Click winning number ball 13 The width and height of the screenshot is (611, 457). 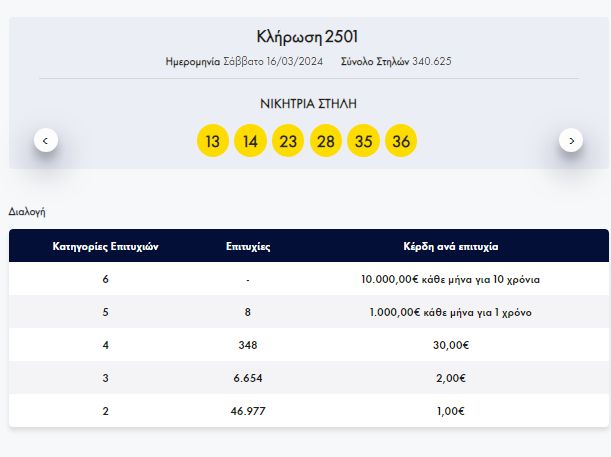pos(213,141)
